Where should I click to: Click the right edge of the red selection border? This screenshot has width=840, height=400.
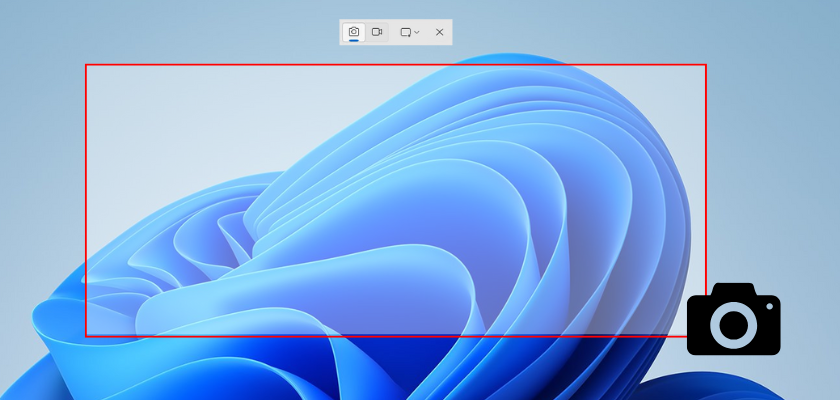706,200
